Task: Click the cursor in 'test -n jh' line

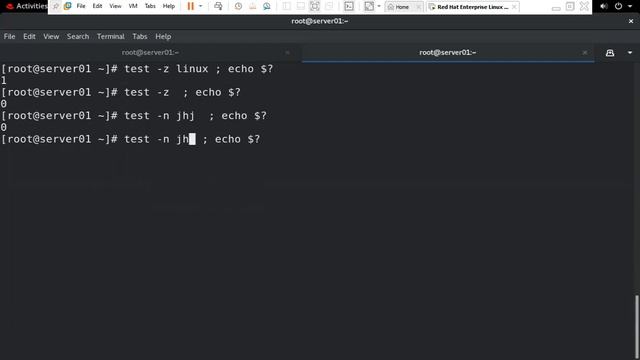Action: [192, 139]
